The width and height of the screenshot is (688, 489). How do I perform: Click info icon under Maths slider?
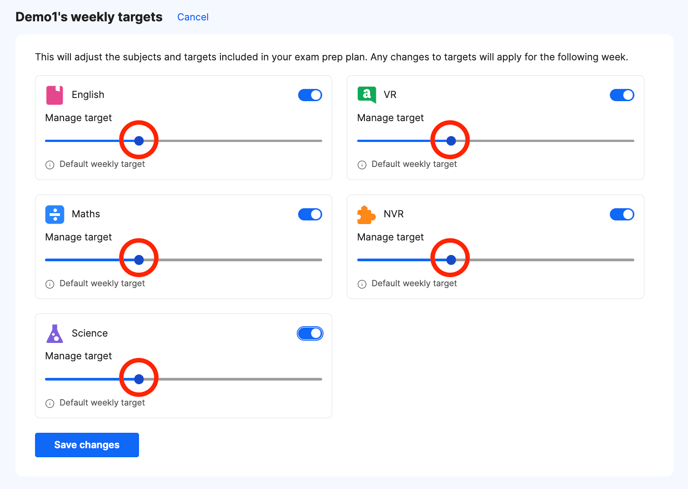(50, 284)
